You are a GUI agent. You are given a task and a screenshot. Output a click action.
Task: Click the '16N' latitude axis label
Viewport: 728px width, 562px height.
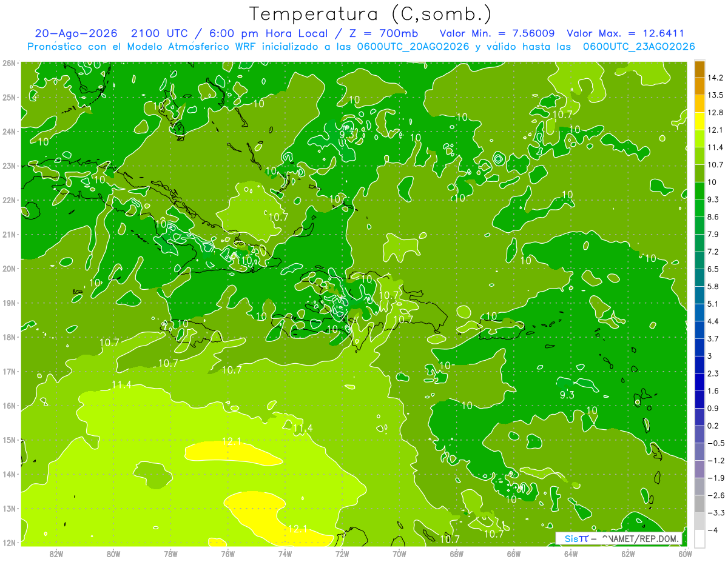click(8, 406)
